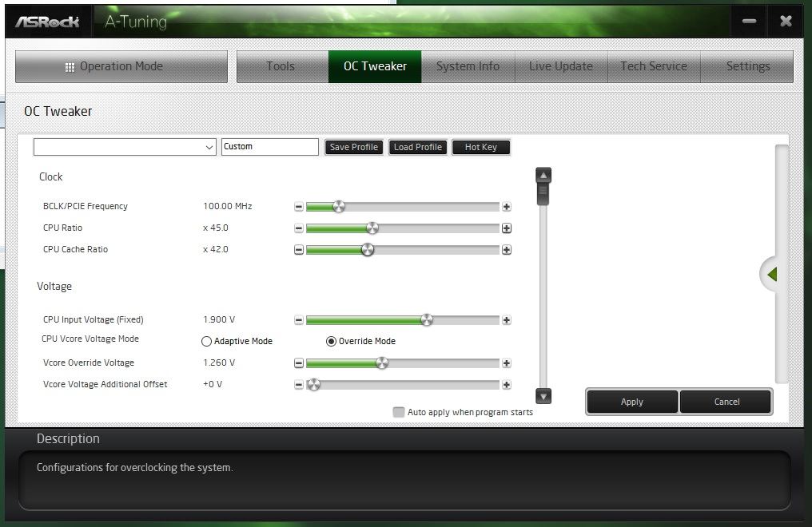Click the +0 V offset value

213,384
